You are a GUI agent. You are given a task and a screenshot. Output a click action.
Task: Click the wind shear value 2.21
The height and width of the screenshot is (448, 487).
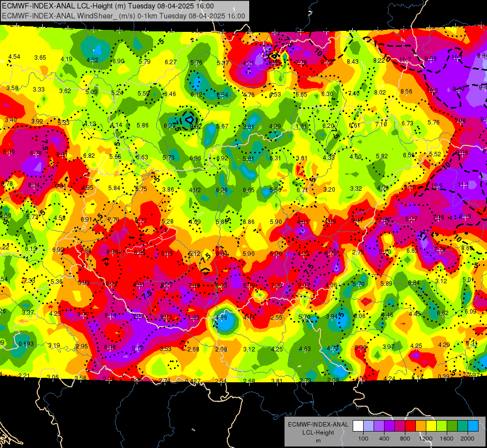coord(23,375)
